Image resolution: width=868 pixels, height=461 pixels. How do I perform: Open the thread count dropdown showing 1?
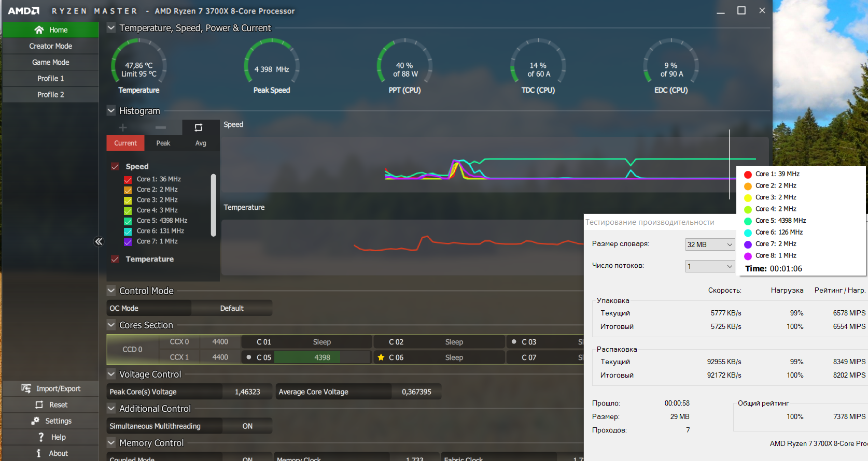(710, 266)
